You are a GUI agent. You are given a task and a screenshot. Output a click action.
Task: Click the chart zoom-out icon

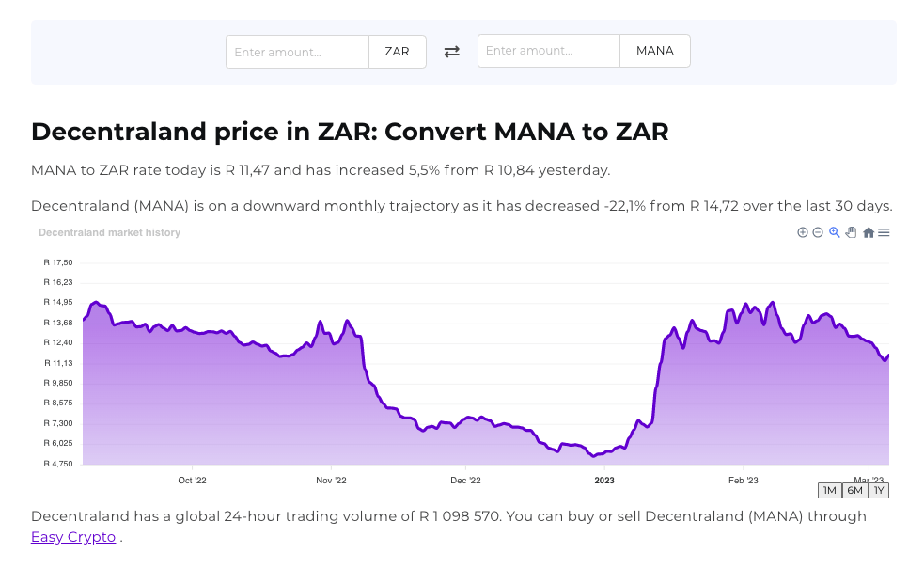coord(817,232)
